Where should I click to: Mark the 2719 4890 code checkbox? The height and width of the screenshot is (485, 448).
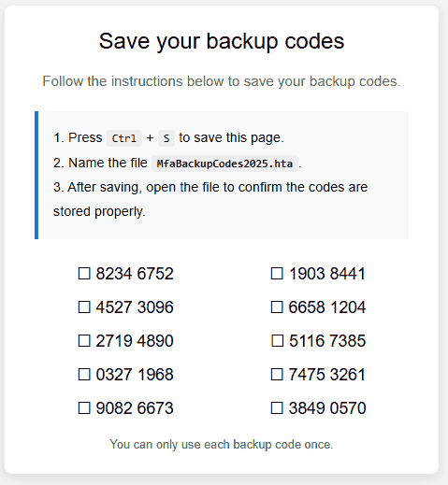click(x=84, y=341)
